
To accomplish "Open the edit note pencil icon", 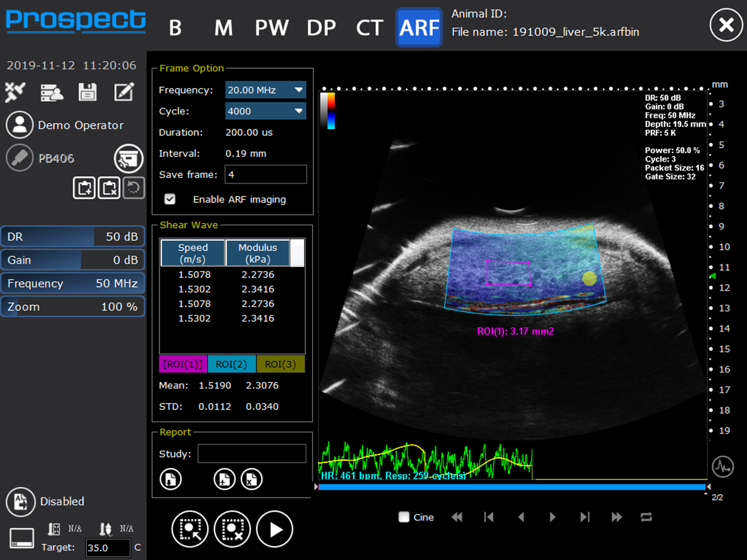I will point(124,92).
